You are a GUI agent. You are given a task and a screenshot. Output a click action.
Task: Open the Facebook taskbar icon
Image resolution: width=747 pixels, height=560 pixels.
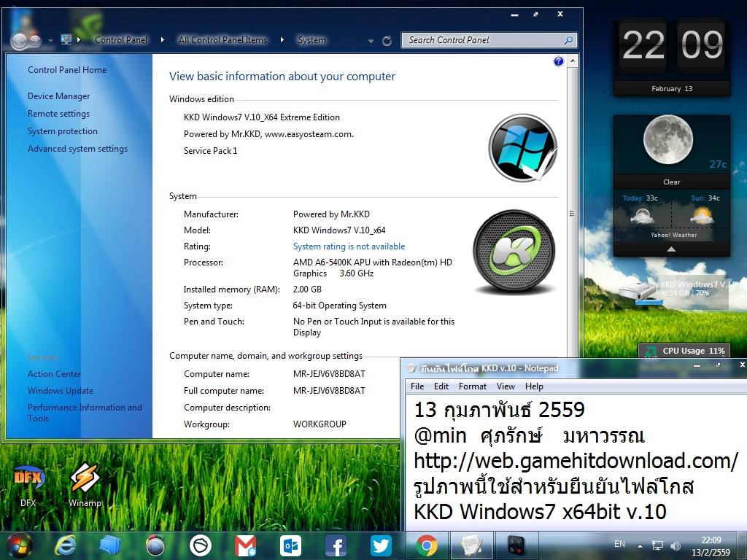tap(336, 545)
